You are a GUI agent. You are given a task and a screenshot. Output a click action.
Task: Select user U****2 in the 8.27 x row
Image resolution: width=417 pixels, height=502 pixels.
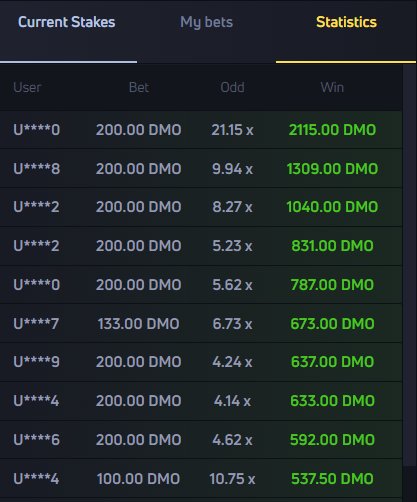coord(36,207)
